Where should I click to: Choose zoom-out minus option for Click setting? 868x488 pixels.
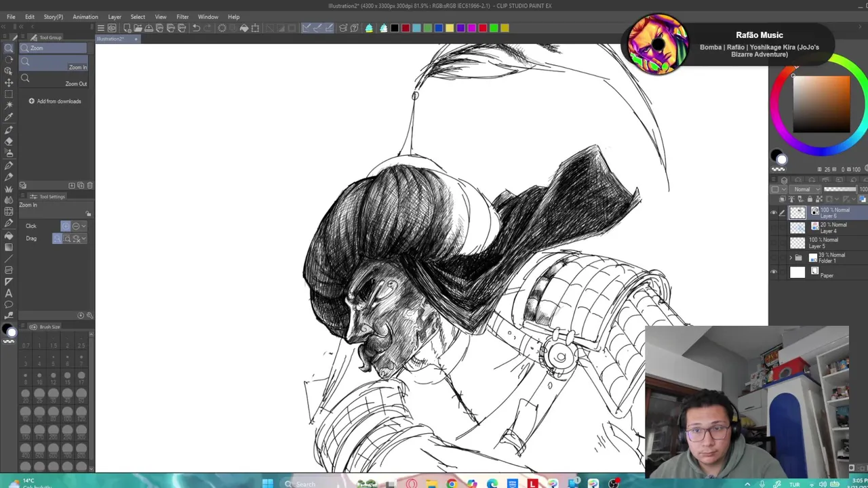point(75,226)
